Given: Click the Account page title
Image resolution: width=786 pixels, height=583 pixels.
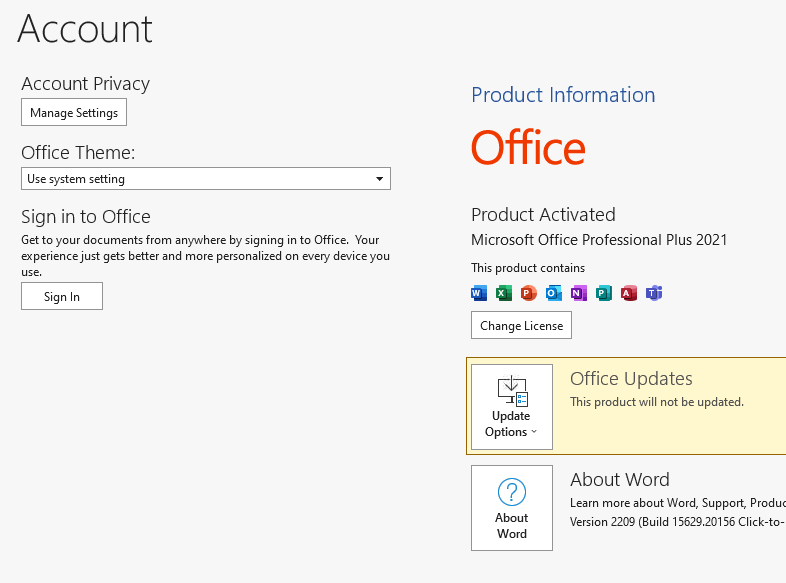Looking at the screenshot, I should pyautogui.click(x=85, y=29).
